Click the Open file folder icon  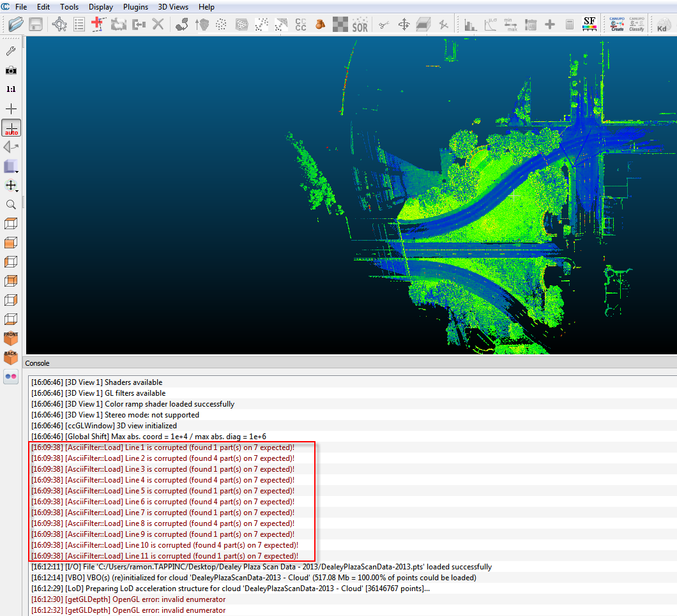pyautogui.click(x=16, y=24)
